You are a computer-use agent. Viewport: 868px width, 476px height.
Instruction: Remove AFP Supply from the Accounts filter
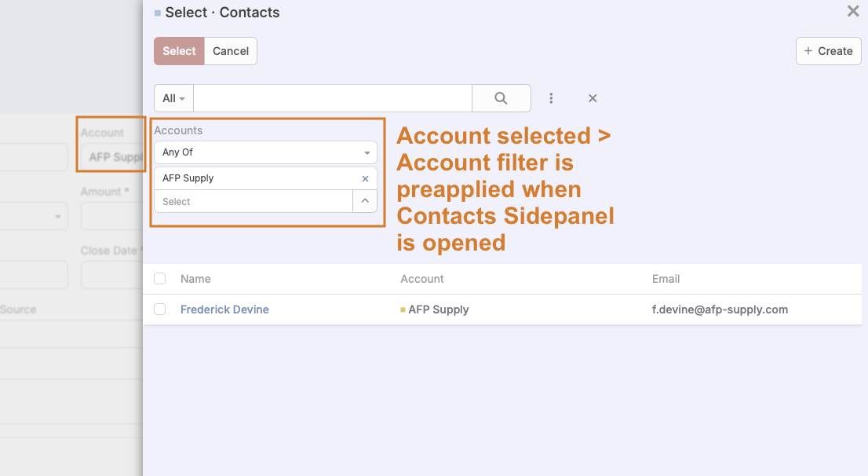tap(365, 178)
